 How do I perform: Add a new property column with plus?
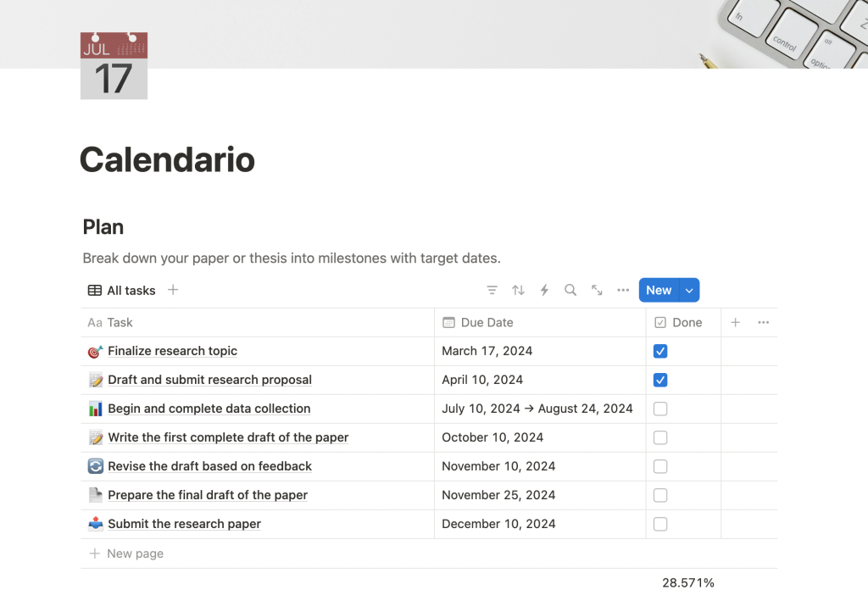pos(736,322)
